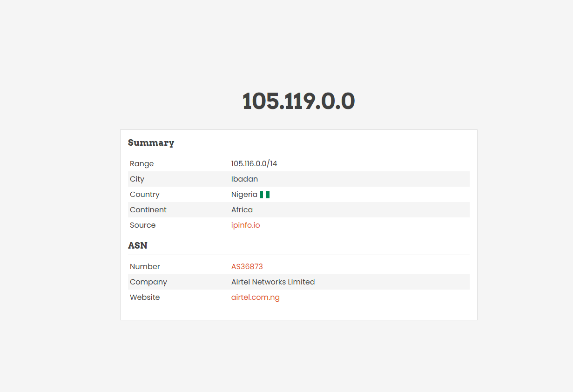This screenshot has width=573, height=392.
Task: Select the ASN section header
Action: [137, 245]
